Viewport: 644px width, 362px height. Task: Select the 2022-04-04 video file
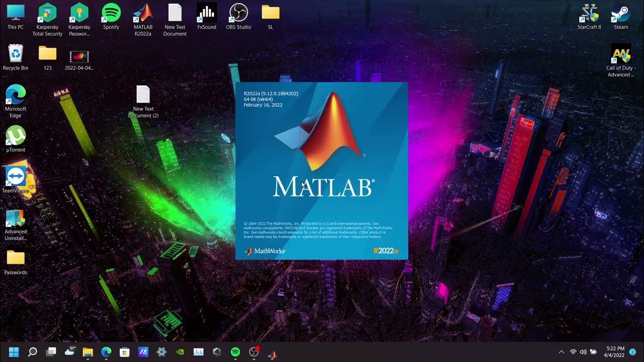tap(79, 59)
